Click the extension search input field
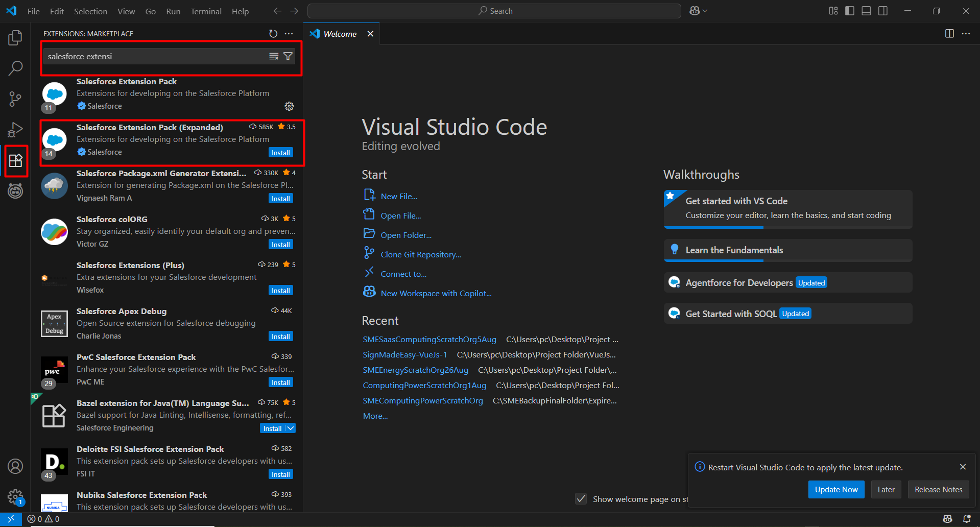980x527 pixels. [153, 56]
